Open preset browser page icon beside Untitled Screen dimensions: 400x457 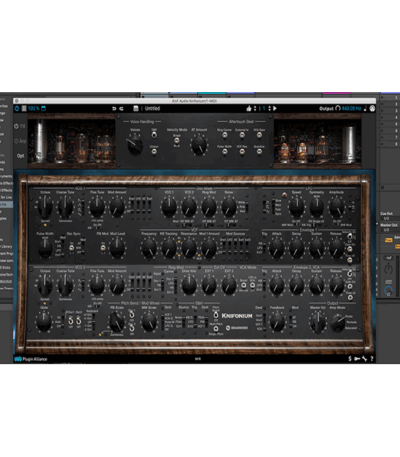coord(136,108)
